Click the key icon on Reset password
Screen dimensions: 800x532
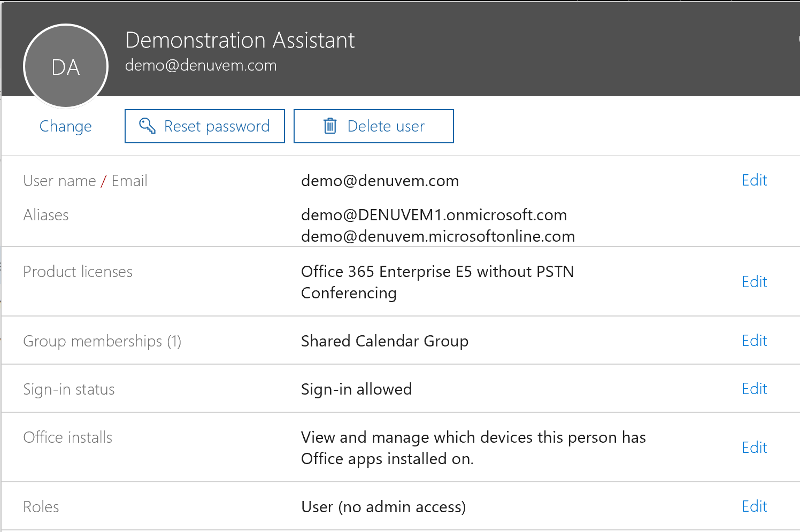(147, 126)
